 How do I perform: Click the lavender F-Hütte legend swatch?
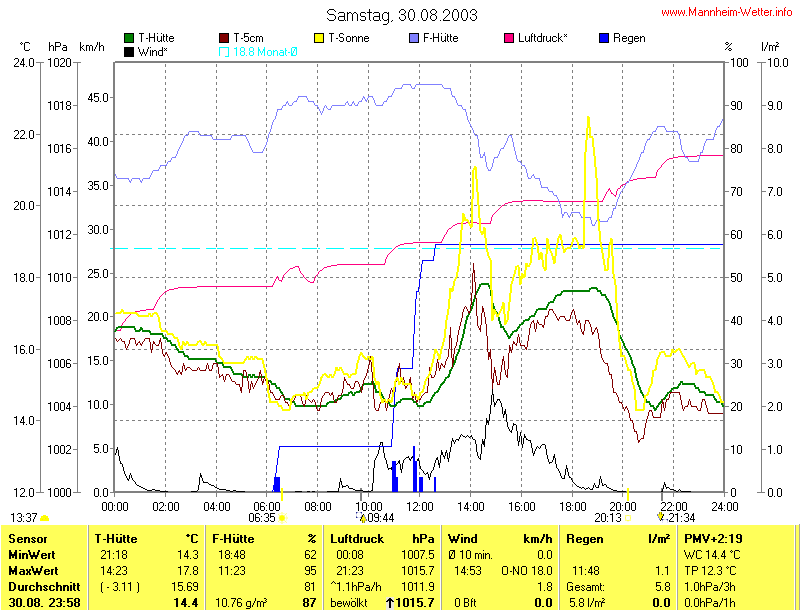[414, 38]
